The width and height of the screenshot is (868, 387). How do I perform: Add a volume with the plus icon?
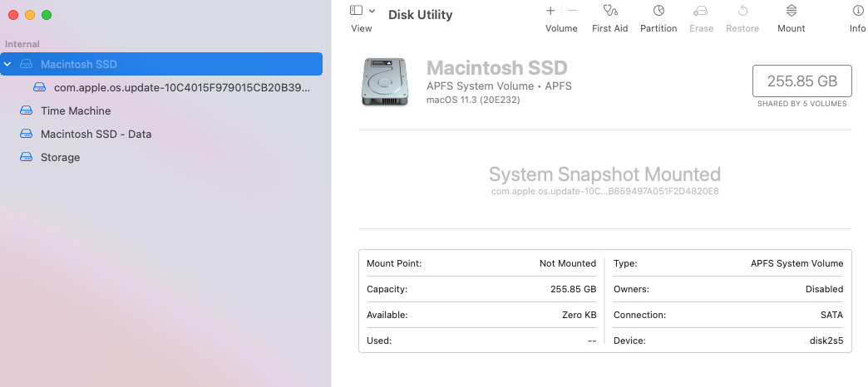[x=550, y=11]
